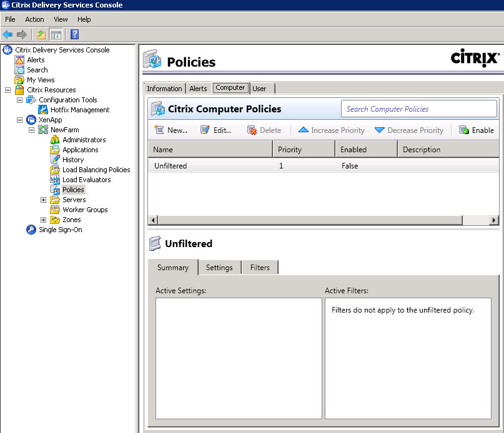
Task: Open the Filters tab for Unfiltered
Action: [x=260, y=267]
